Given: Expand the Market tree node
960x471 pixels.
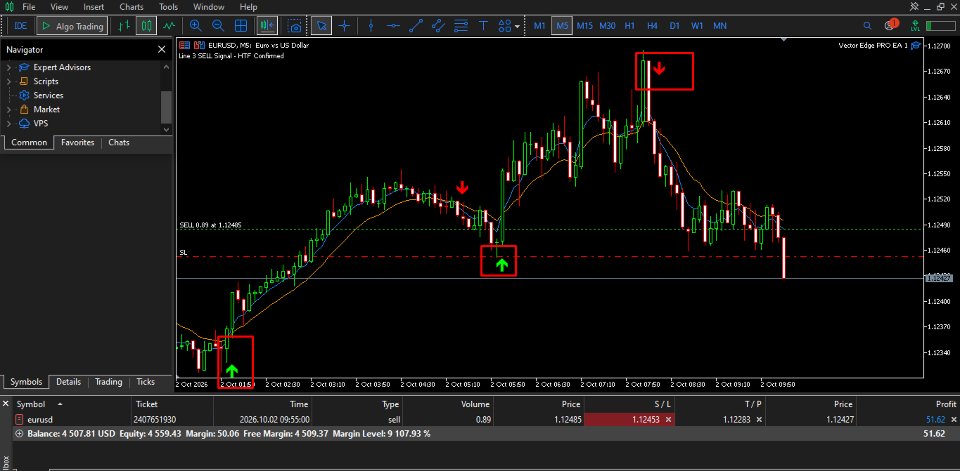Looking at the screenshot, I should tap(9, 110).
